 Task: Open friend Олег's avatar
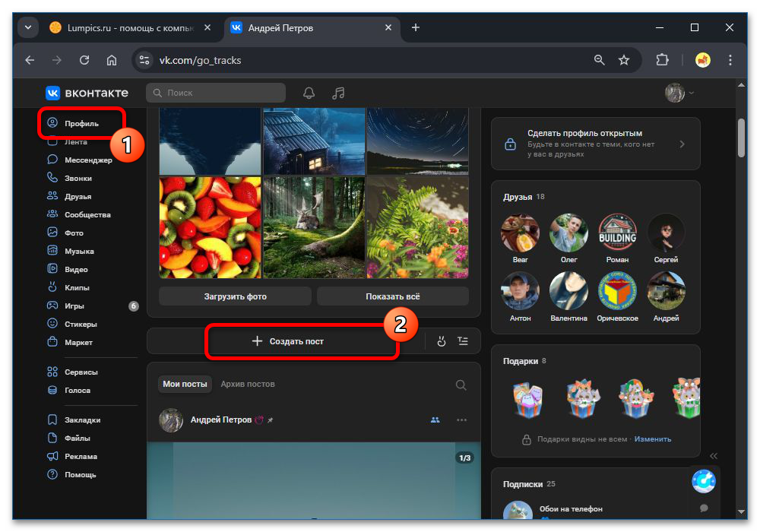568,233
